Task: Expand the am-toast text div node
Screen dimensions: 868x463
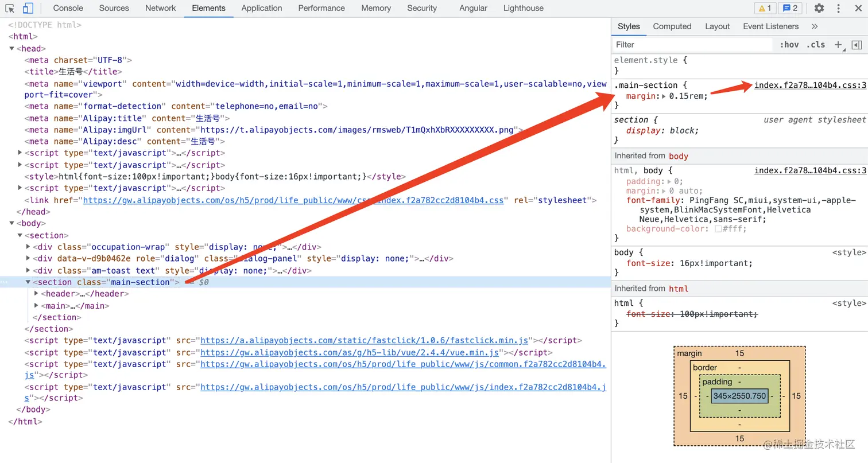Action: pyautogui.click(x=28, y=271)
